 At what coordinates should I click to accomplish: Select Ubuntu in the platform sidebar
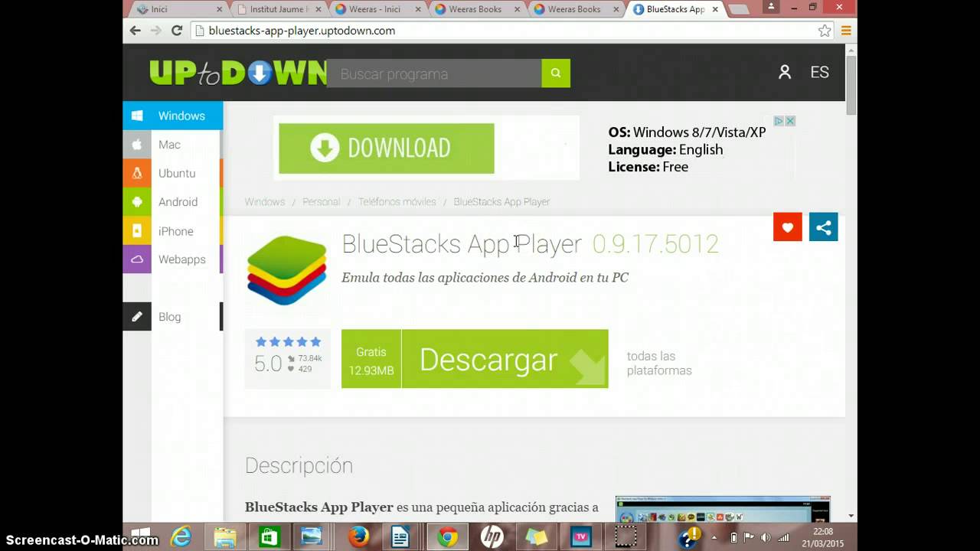coord(177,174)
